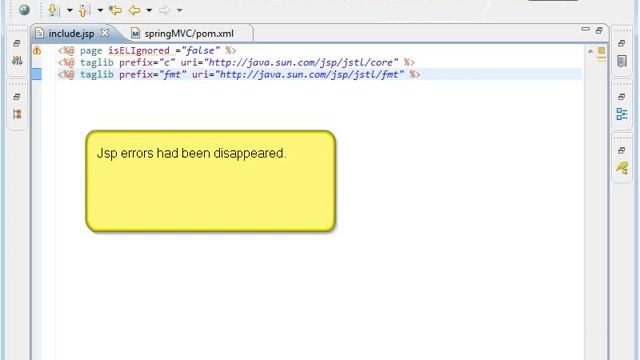The image size is (640, 360).
Task: Click the scroll up arrow in editor
Action: pyautogui.click(x=590, y=51)
